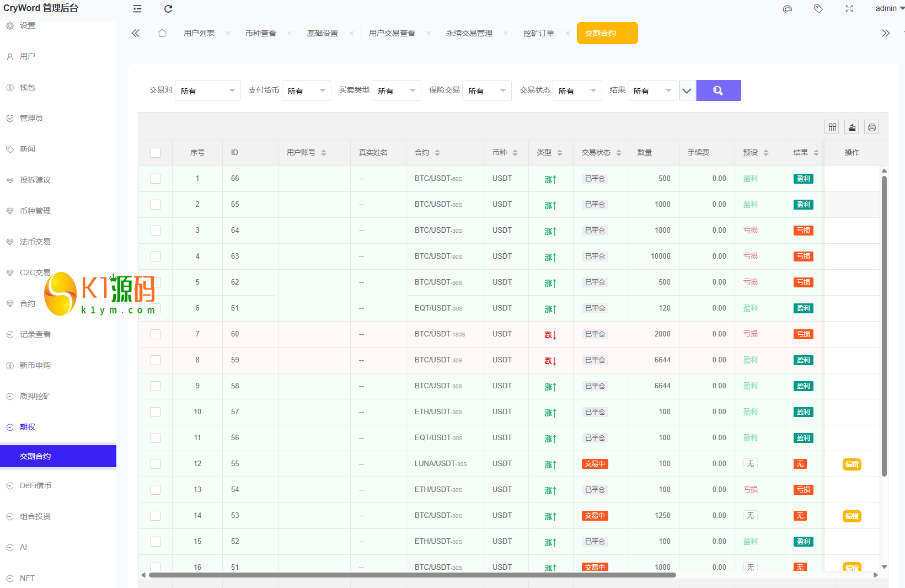Open the admin user menu

pyautogui.click(x=889, y=8)
